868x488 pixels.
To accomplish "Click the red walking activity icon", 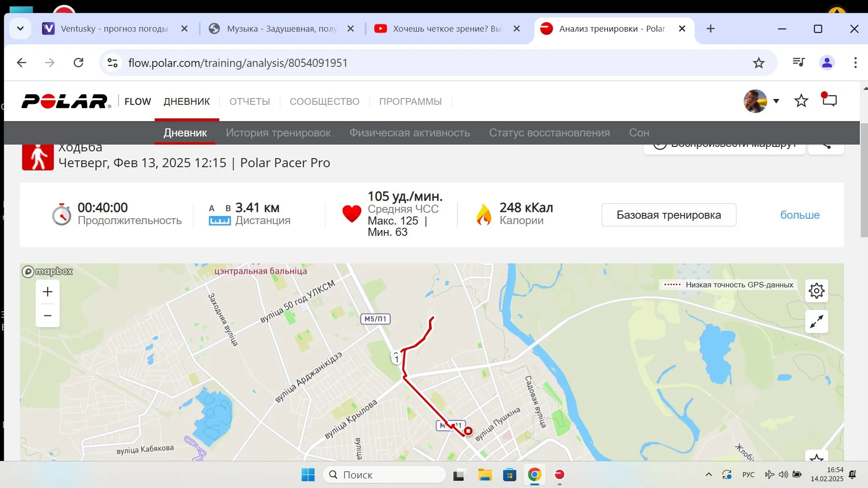I will (x=38, y=156).
